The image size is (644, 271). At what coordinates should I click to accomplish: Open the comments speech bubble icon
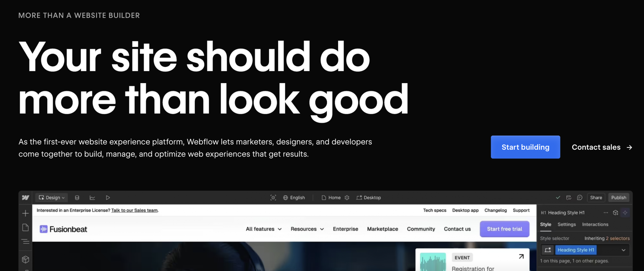click(580, 198)
